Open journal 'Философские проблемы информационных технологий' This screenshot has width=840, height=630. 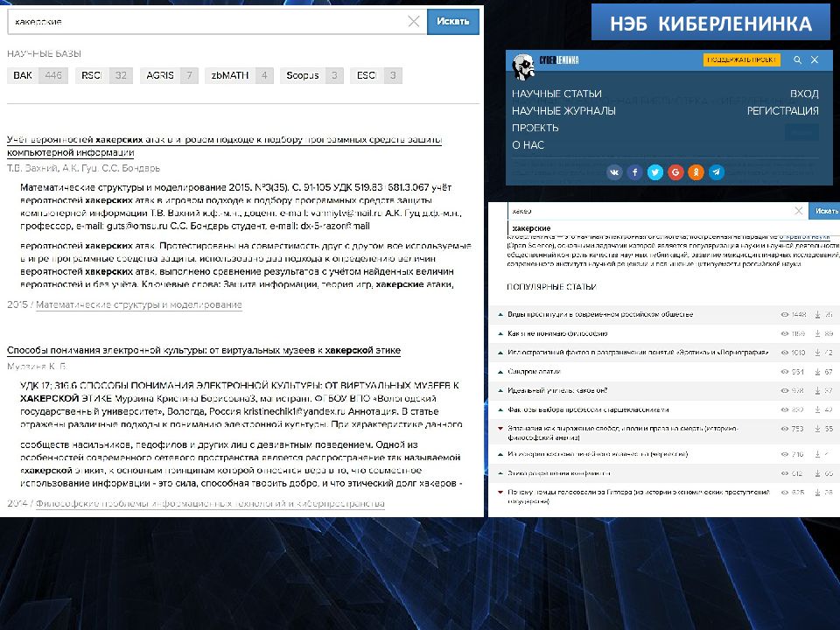(x=210, y=504)
